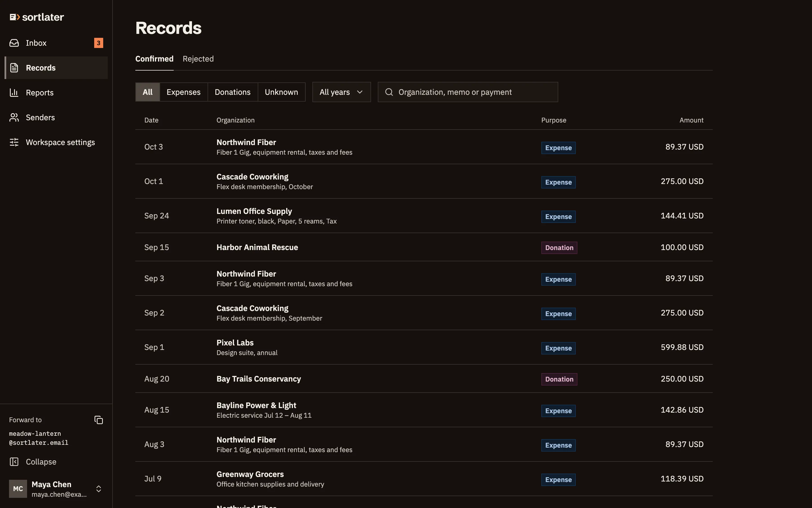This screenshot has width=812, height=508.
Task: Open the Lumen Office Supply record
Action: point(424,216)
